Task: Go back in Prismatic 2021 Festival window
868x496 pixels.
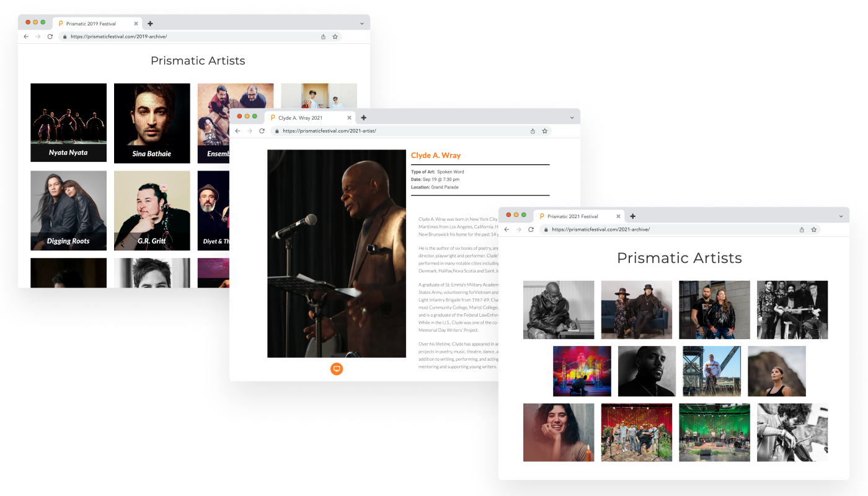Action: [507, 229]
